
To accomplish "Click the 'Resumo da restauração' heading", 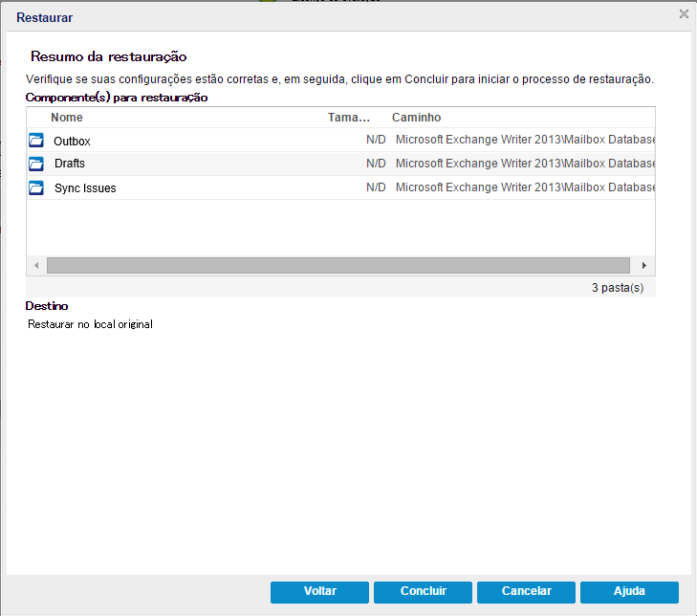I will pyautogui.click(x=108, y=57).
